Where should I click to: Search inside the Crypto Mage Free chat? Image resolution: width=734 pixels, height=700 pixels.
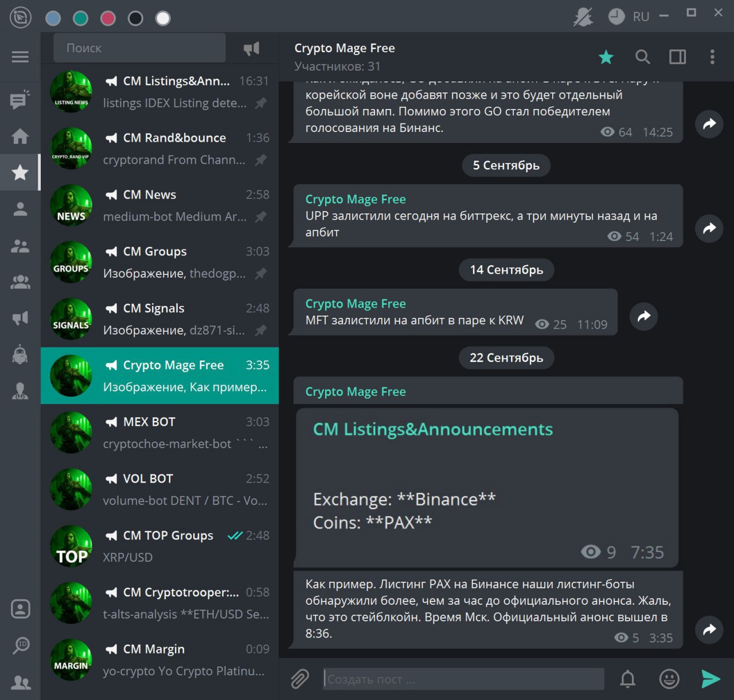click(x=643, y=57)
